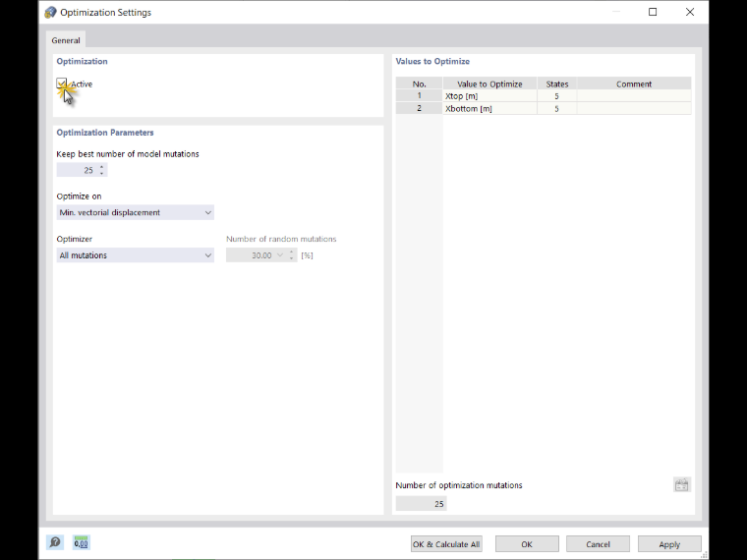Viewport: 747px width, 560px height.
Task: Click the Comment cell for Xbottom row
Action: [x=634, y=109]
